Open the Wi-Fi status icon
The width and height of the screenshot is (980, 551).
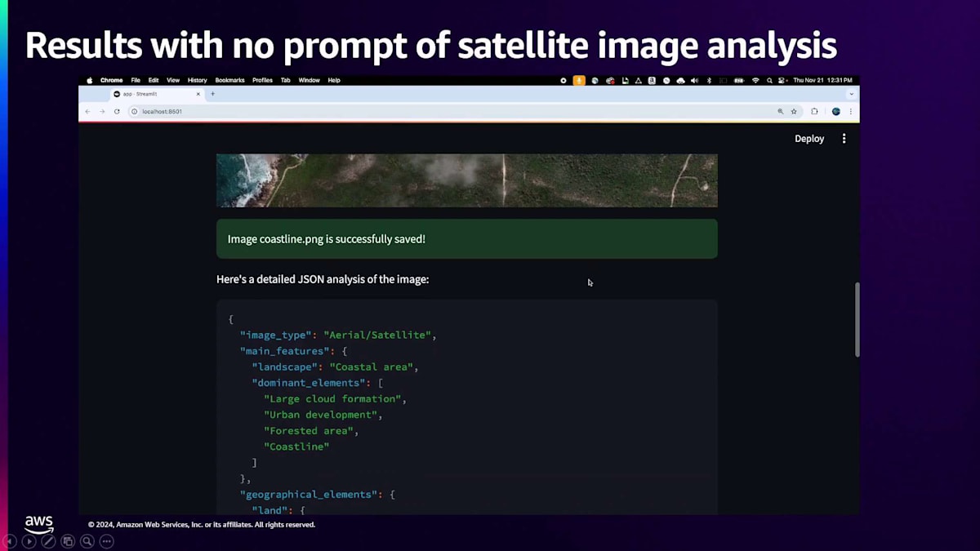(755, 80)
